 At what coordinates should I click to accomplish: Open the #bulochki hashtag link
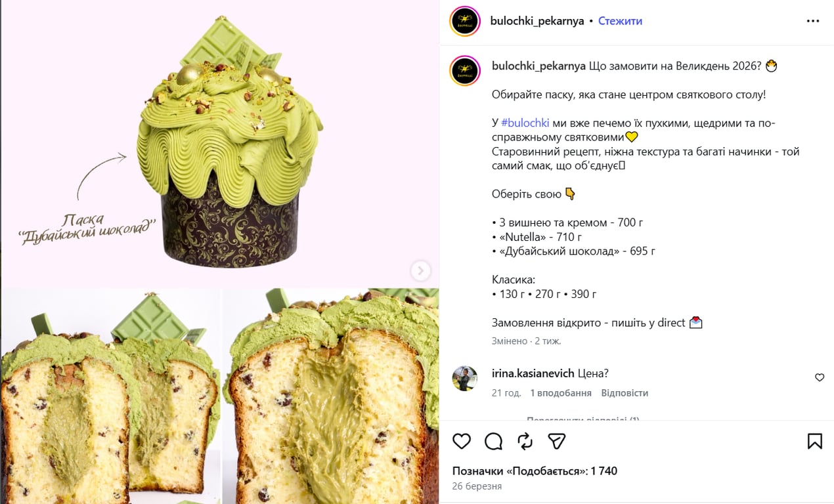[x=525, y=123]
